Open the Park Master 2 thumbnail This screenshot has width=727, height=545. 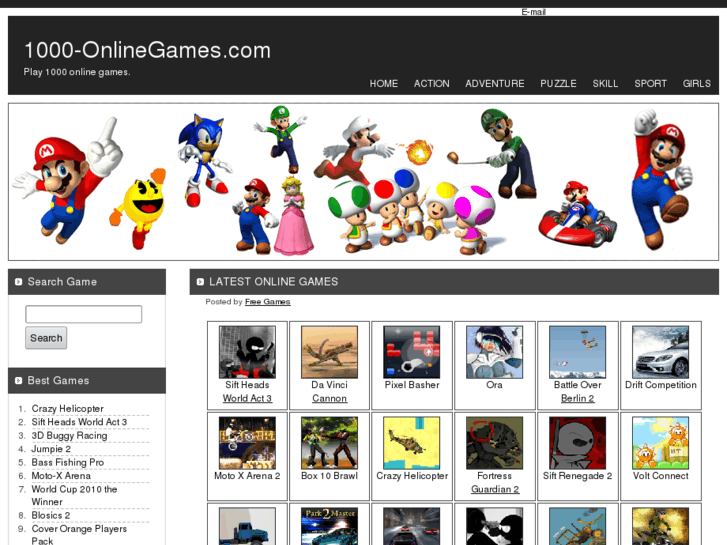329,526
